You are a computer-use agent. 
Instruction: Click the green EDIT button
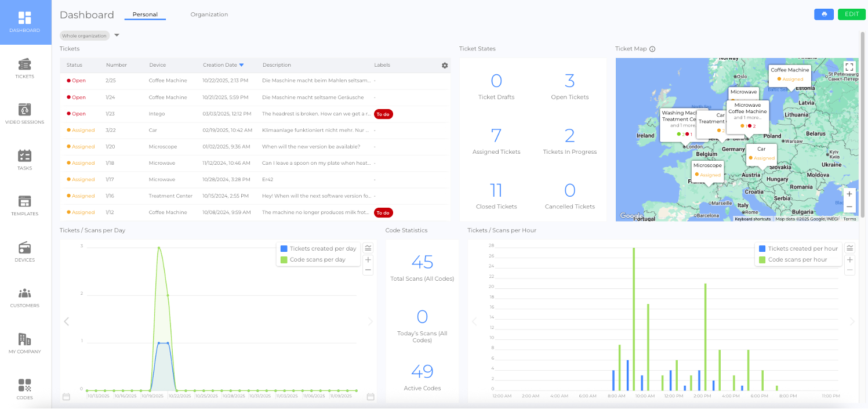click(851, 15)
